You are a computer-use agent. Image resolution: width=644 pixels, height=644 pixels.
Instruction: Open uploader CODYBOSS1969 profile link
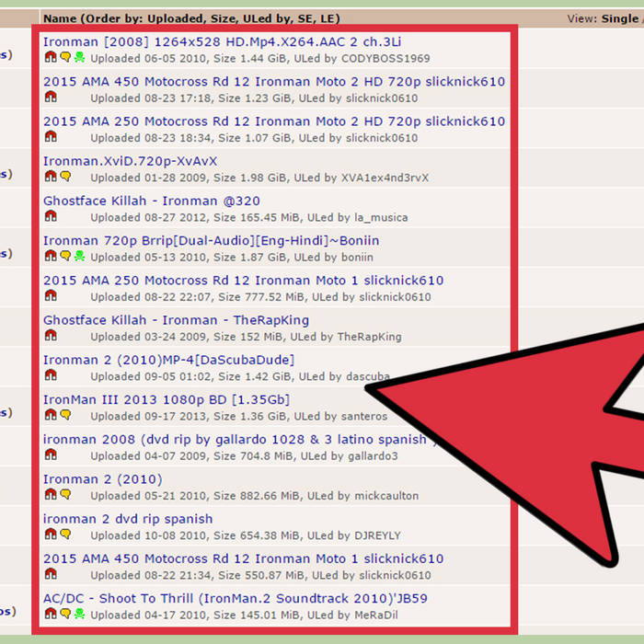coord(385,58)
